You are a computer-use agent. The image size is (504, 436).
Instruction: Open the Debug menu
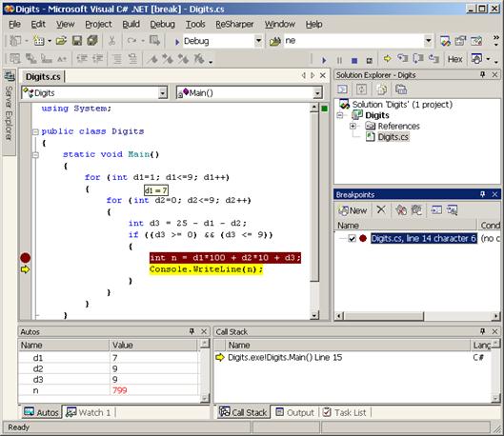[x=162, y=24]
